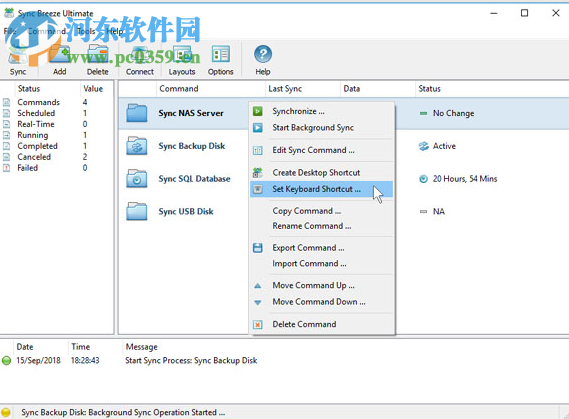The image size is (569, 419).
Task: Click the Connect toolbar icon
Action: [x=140, y=54]
